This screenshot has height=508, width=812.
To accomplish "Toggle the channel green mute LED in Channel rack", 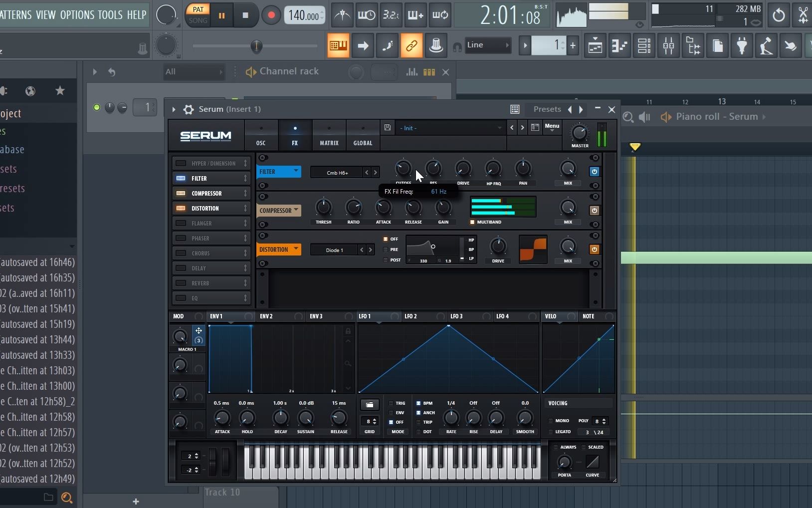I will click(x=97, y=107).
